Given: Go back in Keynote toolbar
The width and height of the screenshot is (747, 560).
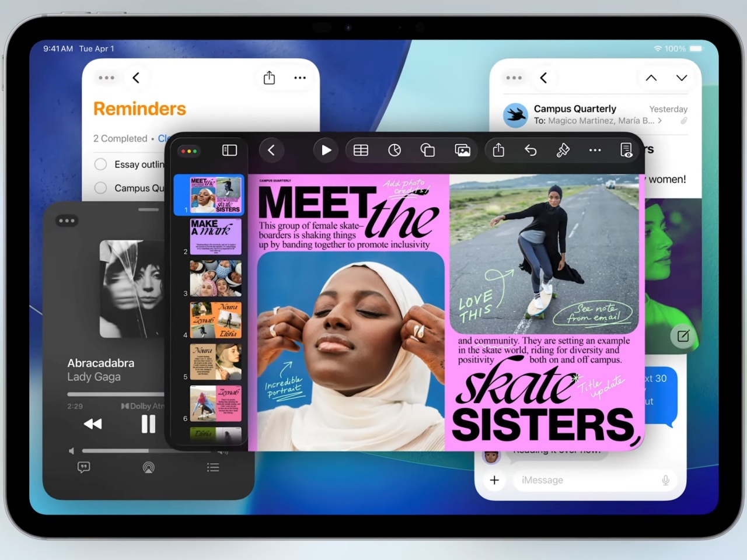Looking at the screenshot, I should 271,150.
